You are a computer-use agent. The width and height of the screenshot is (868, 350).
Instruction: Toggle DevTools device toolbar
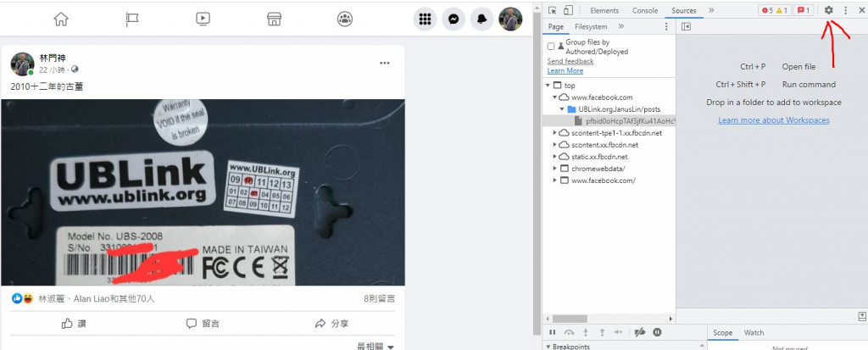click(x=568, y=10)
